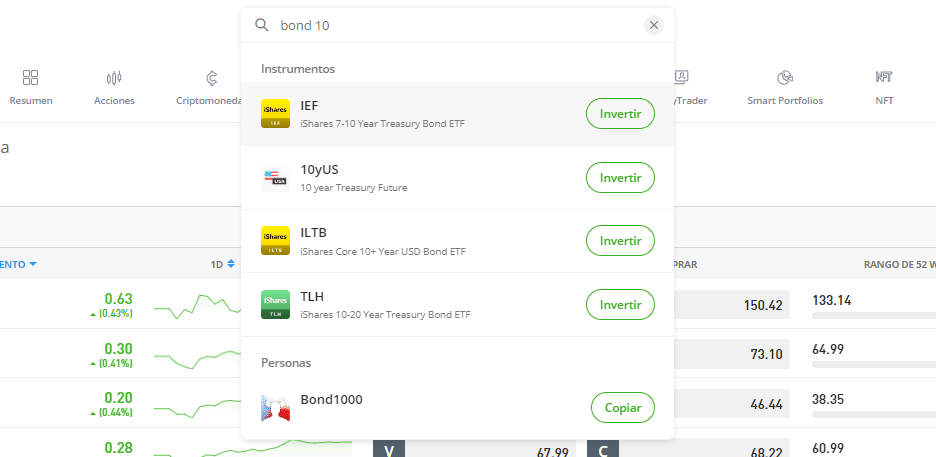936x457 pixels.
Task: Click the V sell button
Action: [389, 449]
